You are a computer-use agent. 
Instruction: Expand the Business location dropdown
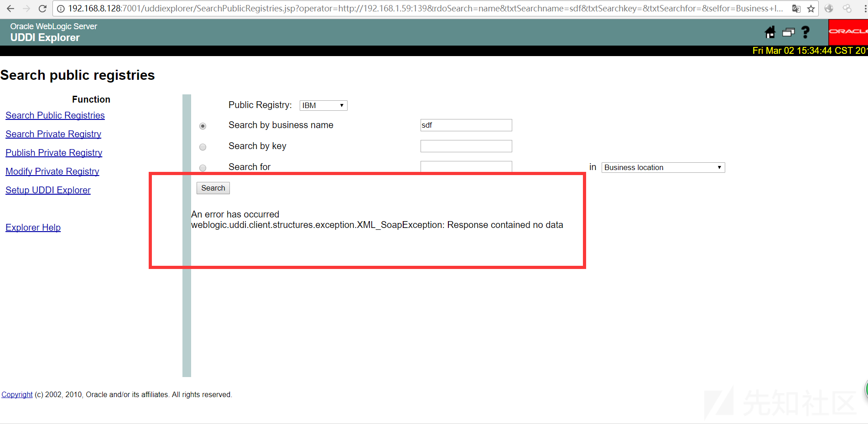click(x=663, y=167)
